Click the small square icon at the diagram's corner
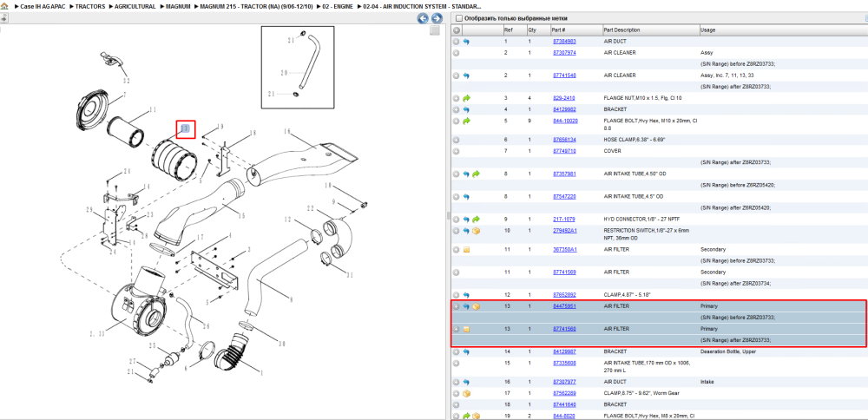 coord(435,30)
